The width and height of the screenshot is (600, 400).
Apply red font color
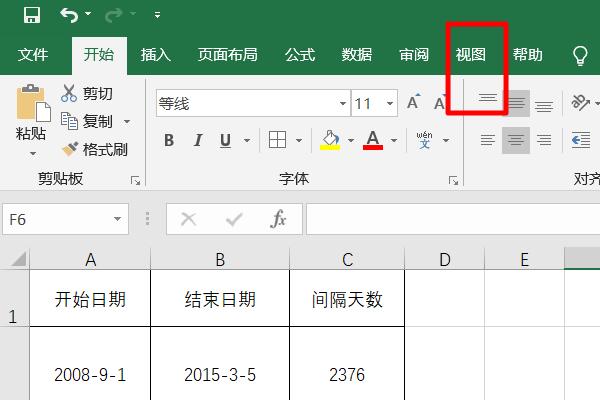pos(373,140)
